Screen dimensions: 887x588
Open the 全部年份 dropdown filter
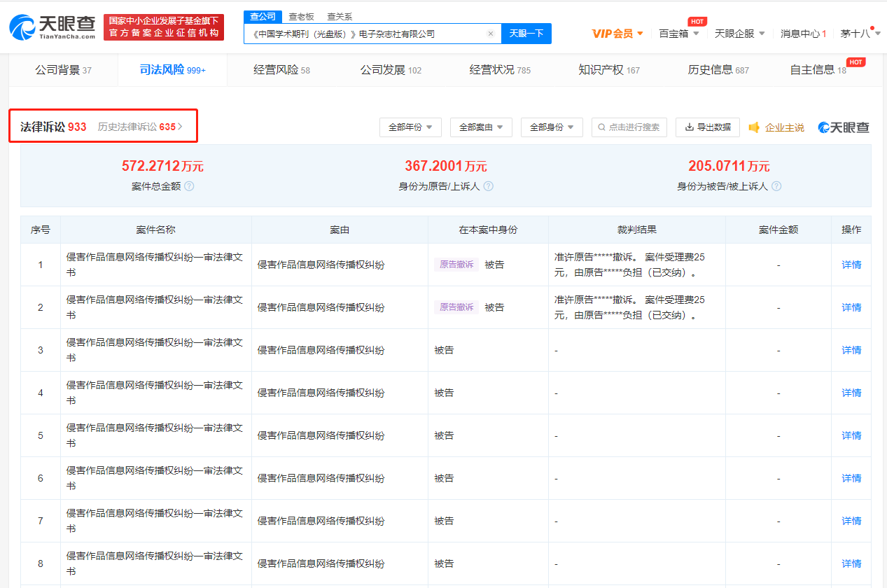[410, 127]
